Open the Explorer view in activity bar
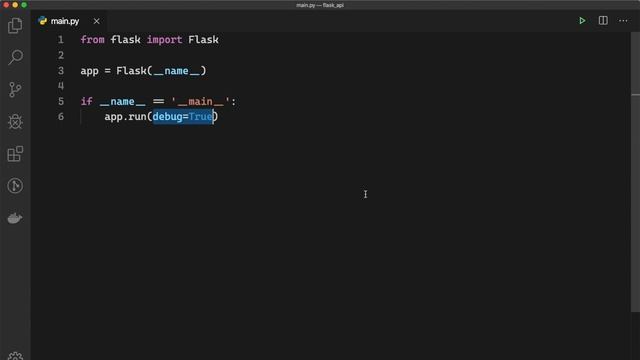 point(15,26)
